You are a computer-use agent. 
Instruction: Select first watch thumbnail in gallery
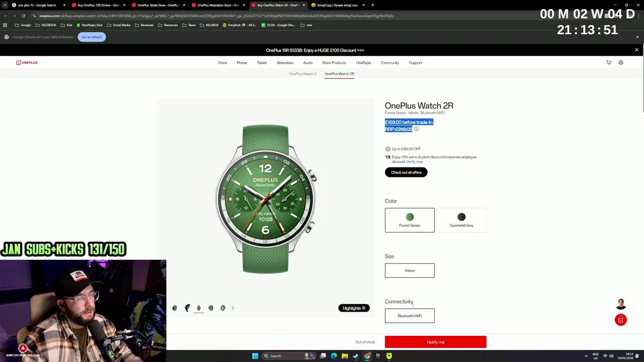point(175,308)
